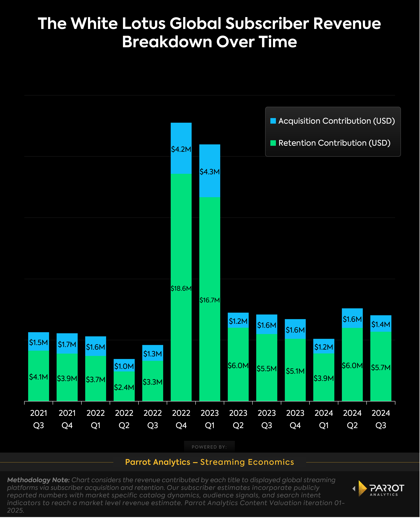Click the 2022 Q2 axis label

[124, 419]
